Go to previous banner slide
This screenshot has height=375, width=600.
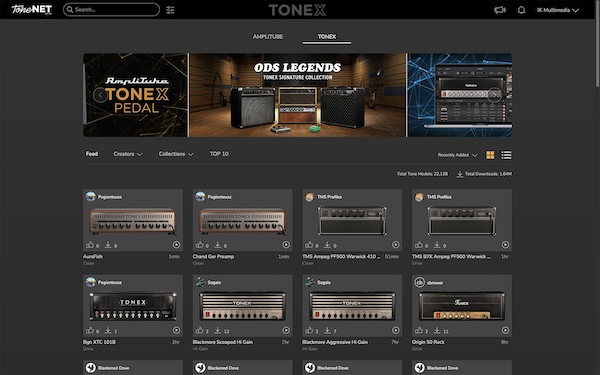(x=100, y=95)
